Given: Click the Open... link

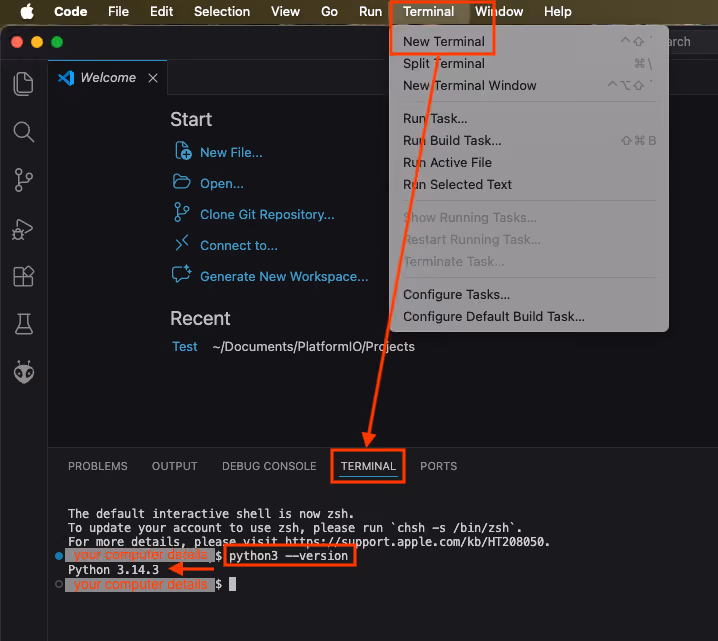Looking at the screenshot, I should (222, 184).
